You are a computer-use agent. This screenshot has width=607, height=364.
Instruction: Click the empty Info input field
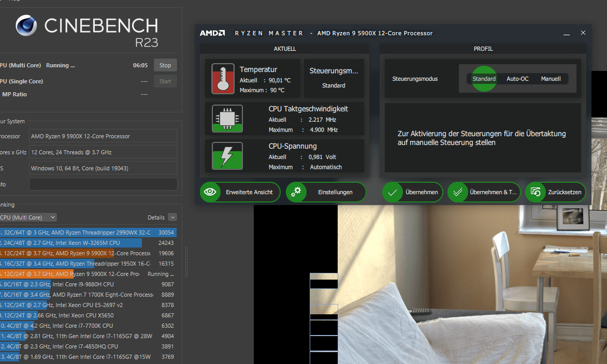(103, 184)
